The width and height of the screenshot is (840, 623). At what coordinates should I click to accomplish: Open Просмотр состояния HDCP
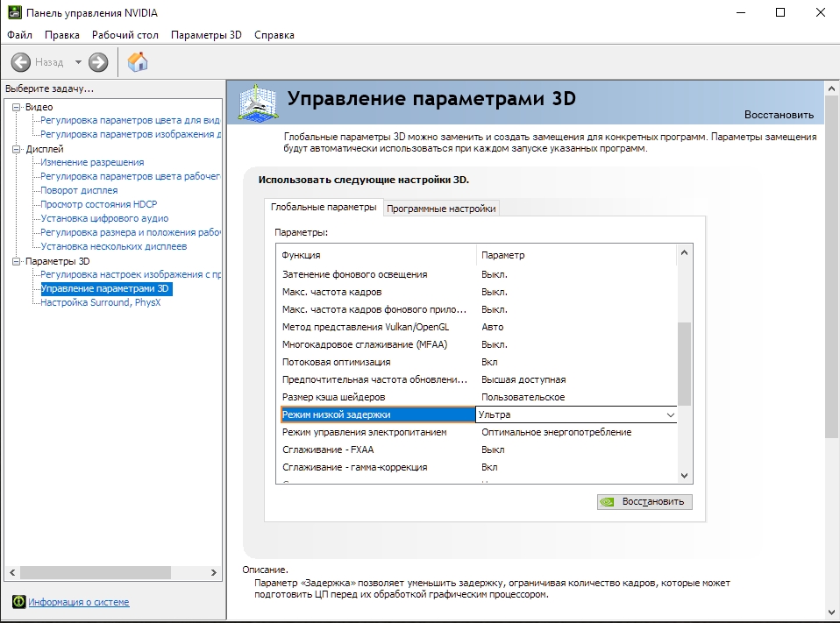click(99, 204)
